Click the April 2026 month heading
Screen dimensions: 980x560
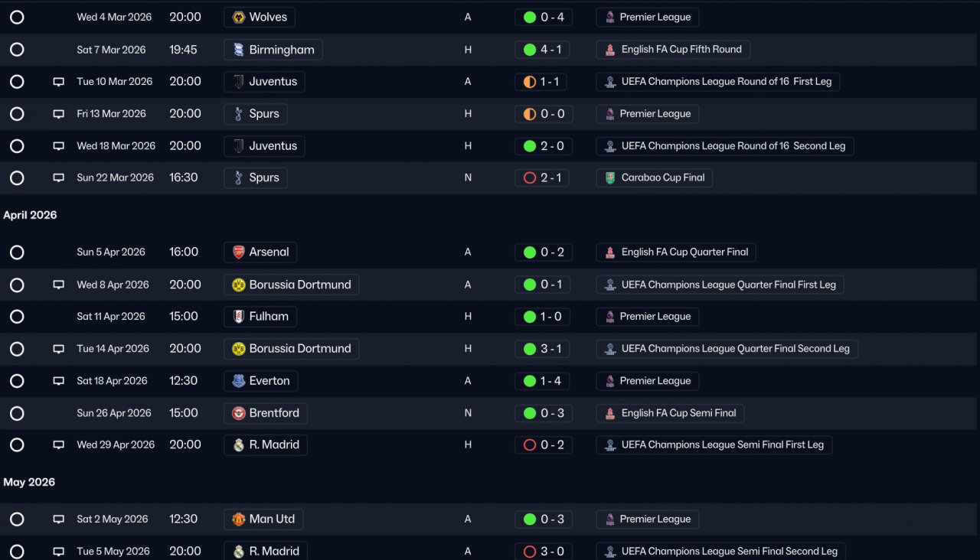click(30, 215)
